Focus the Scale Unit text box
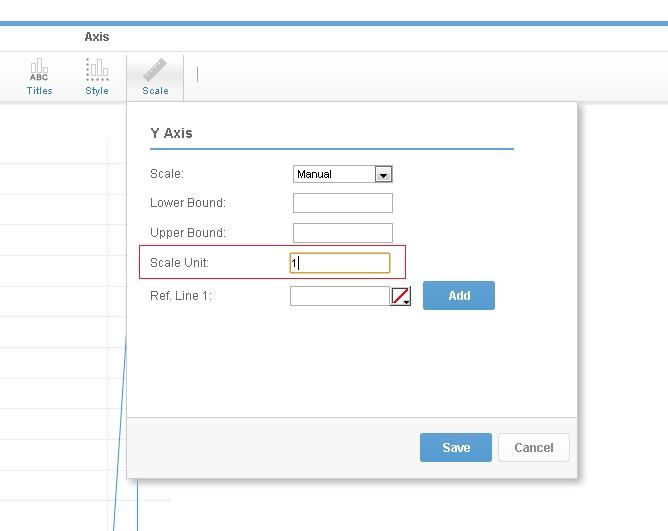This screenshot has height=531, width=668. 340,263
